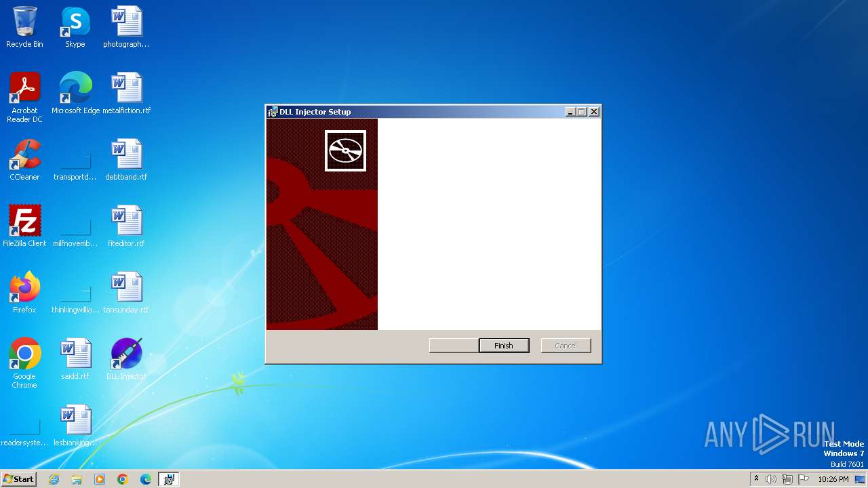
Task: Select fiteditor.rtf file icon
Action: tap(126, 226)
